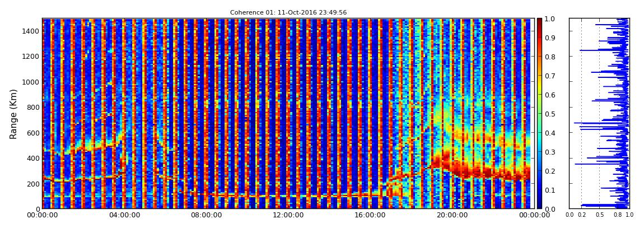This screenshot has height=228, width=644.
Task: Click the "Range (Km)" axis label
Action: click(13, 114)
